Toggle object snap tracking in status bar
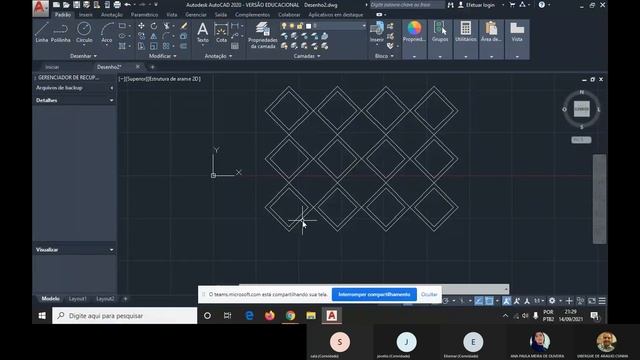Screen dimensions: 640x360 (479, 301)
